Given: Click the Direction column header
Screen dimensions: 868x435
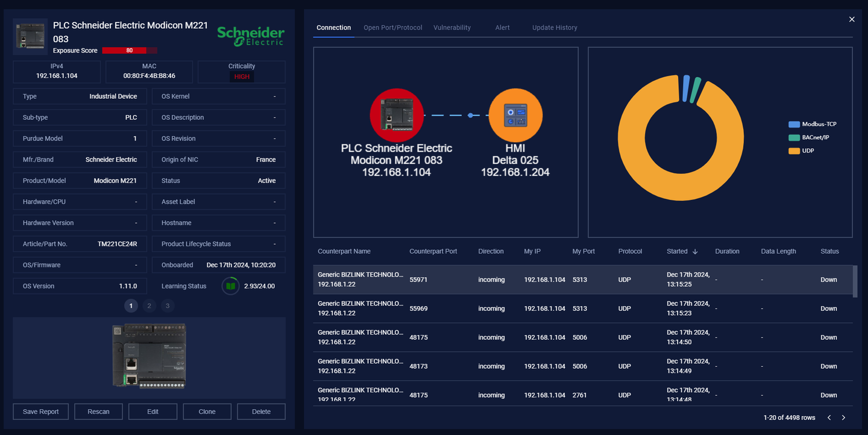Looking at the screenshot, I should coord(491,252).
